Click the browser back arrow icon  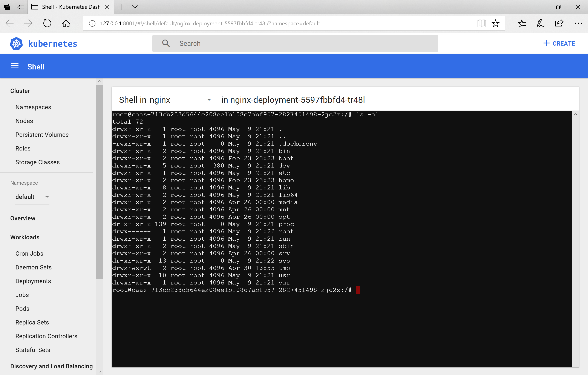(x=9, y=23)
